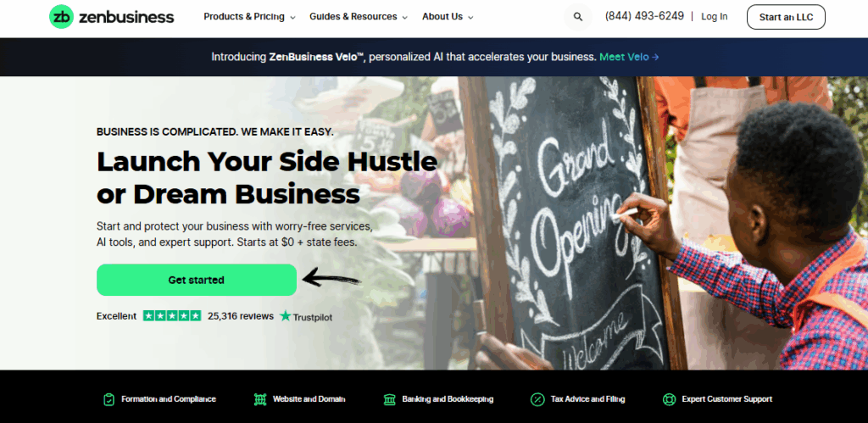
Task: Open the search magnifier icon
Action: coord(578,17)
